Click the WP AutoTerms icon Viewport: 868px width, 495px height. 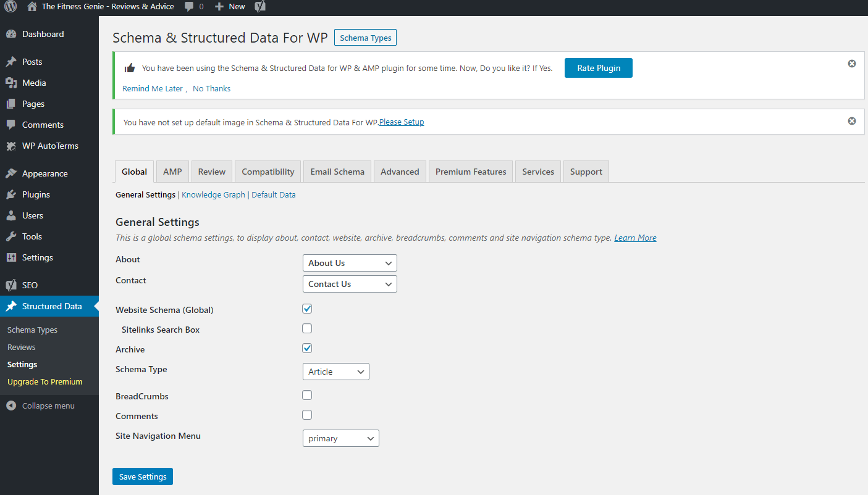[x=11, y=146]
